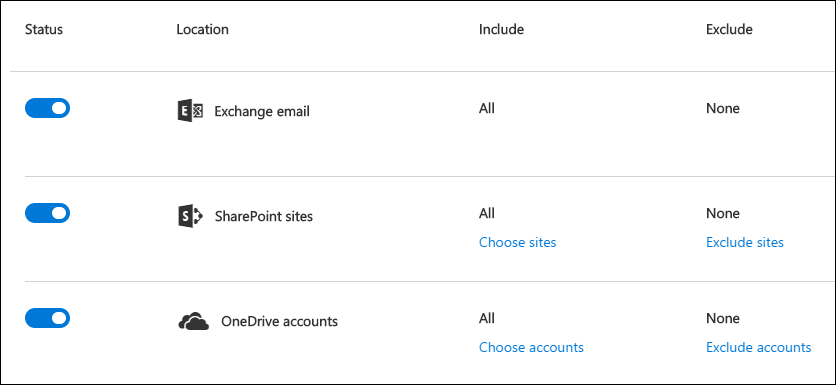Open the Choose sites link
This screenshot has height=385, width=836.
(x=517, y=242)
